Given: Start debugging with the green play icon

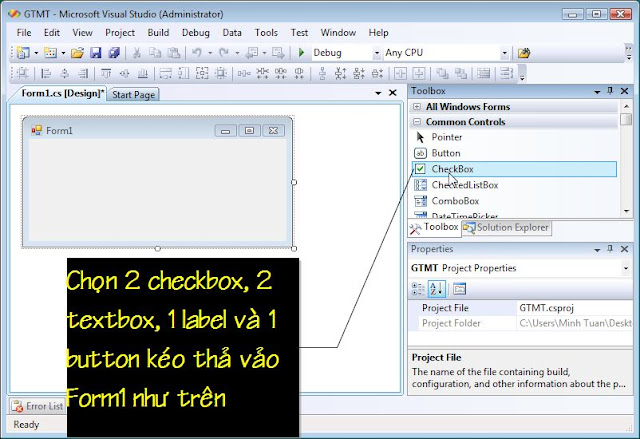Looking at the screenshot, I should (302, 53).
